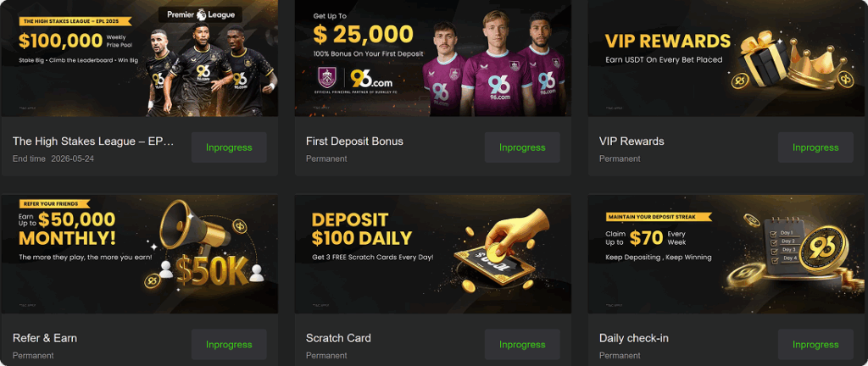
Task: Click Inprogress button for First Deposit Bonus
Action: (522, 147)
